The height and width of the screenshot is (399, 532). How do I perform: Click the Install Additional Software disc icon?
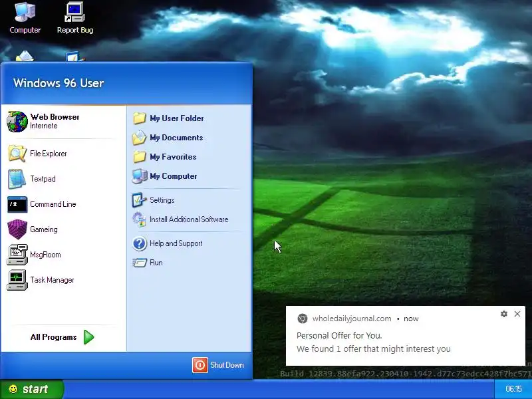[139, 219]
